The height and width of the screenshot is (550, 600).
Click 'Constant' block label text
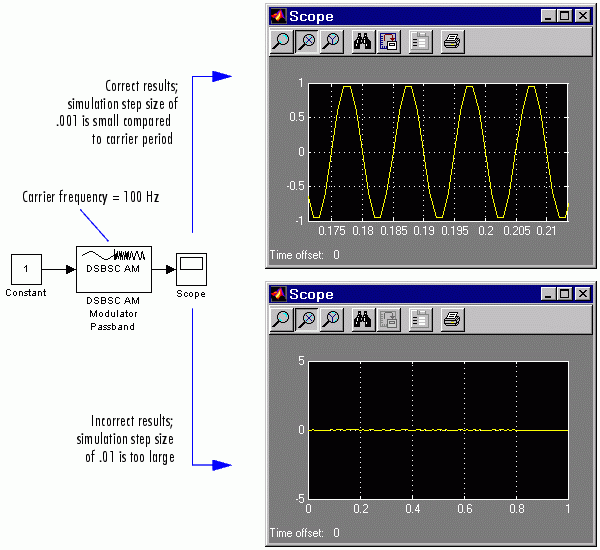pos(26,293)
